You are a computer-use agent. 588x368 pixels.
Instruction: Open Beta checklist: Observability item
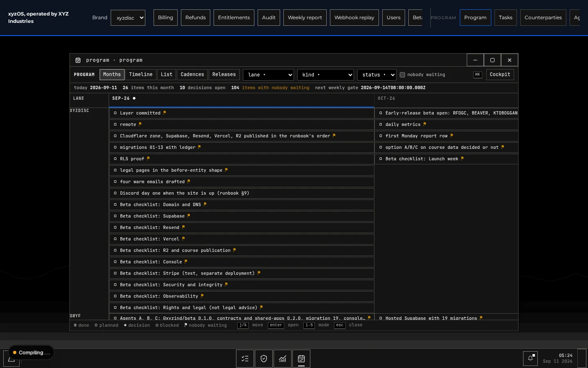[242, 296]
